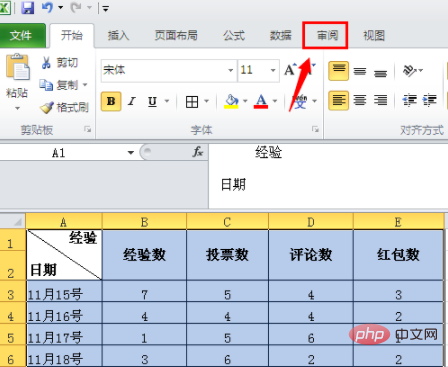Viewport: 448px width, 367px height.
Task: Toggle Underline formatting
Action: click(153, 101)
